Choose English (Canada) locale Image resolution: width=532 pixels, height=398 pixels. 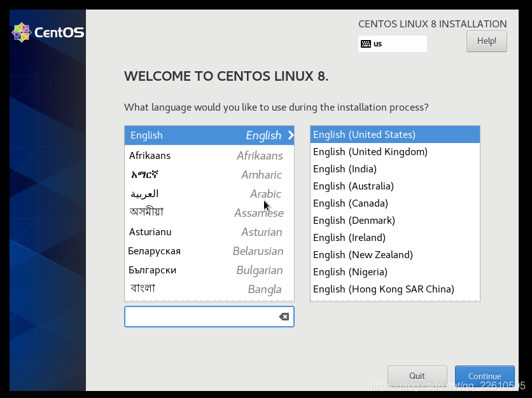coord(395,203)
